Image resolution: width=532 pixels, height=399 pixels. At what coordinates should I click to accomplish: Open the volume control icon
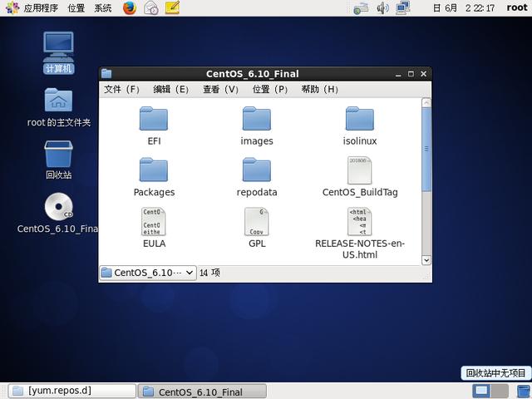(x=382, y=8)
